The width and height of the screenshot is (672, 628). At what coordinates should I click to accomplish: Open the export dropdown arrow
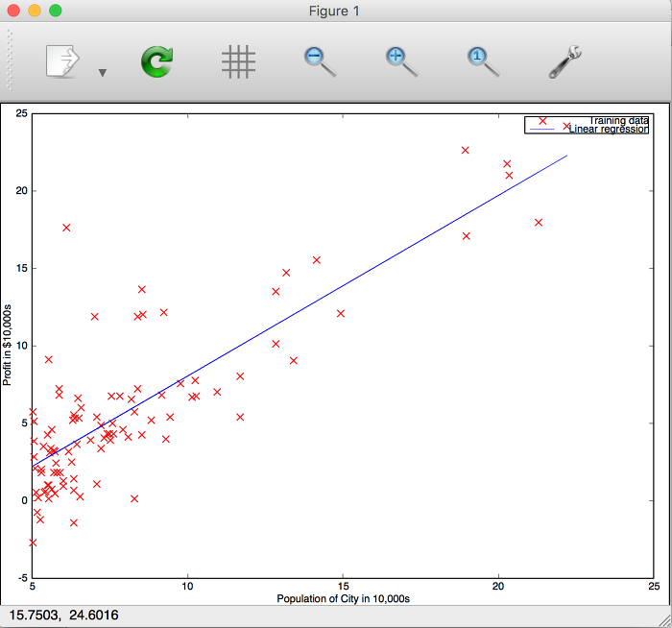pyautogui.click(x=103, y=73)
